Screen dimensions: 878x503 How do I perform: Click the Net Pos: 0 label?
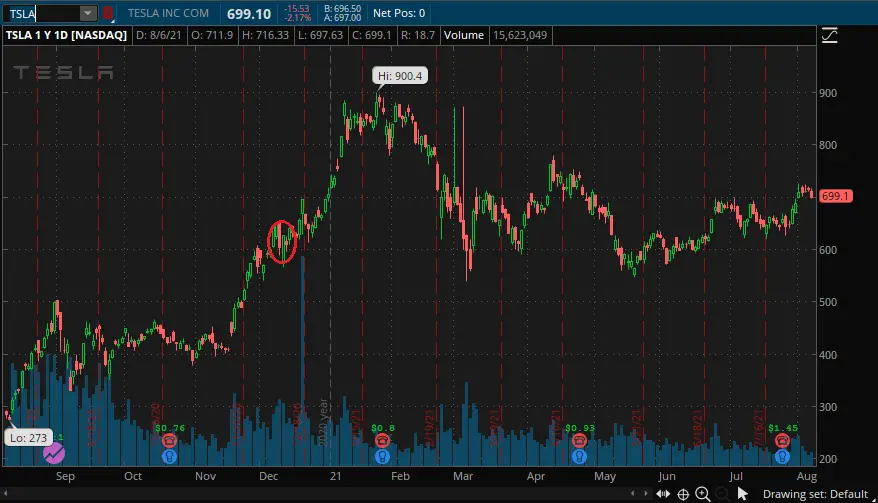399,13
